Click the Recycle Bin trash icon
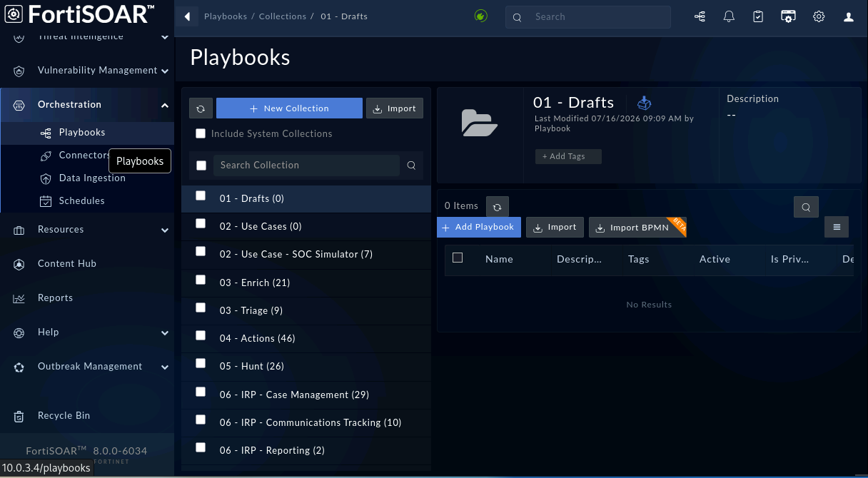The height and width of the screenshot is (478, 868). click(19, 416)
